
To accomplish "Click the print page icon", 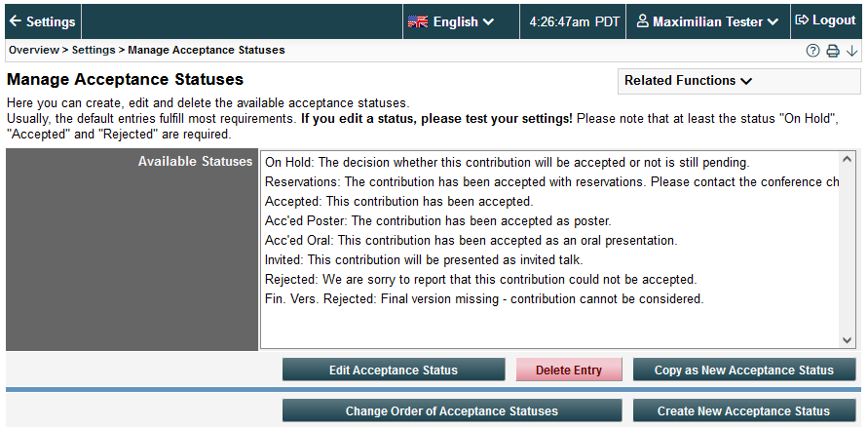I will [833, 51].
